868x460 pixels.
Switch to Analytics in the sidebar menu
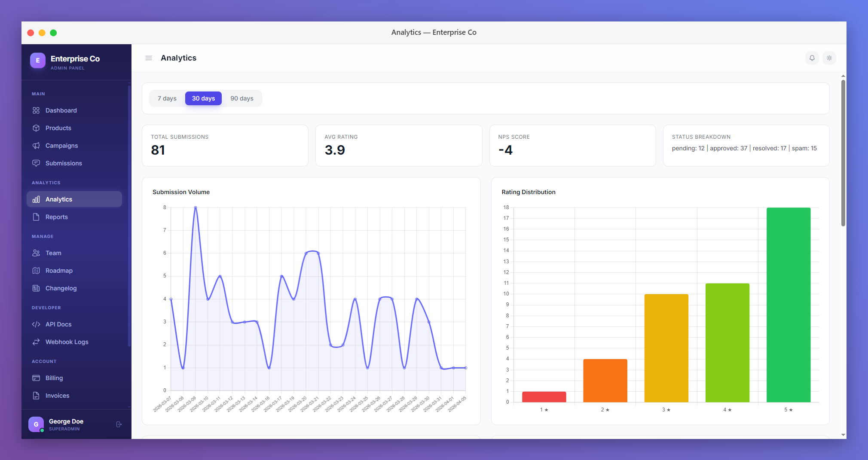(x=59, y=199)
